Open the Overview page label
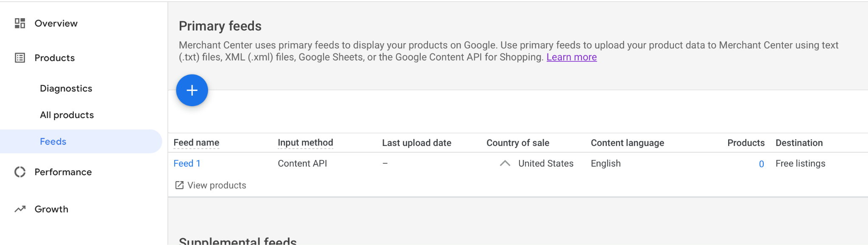 click(56, 23)
